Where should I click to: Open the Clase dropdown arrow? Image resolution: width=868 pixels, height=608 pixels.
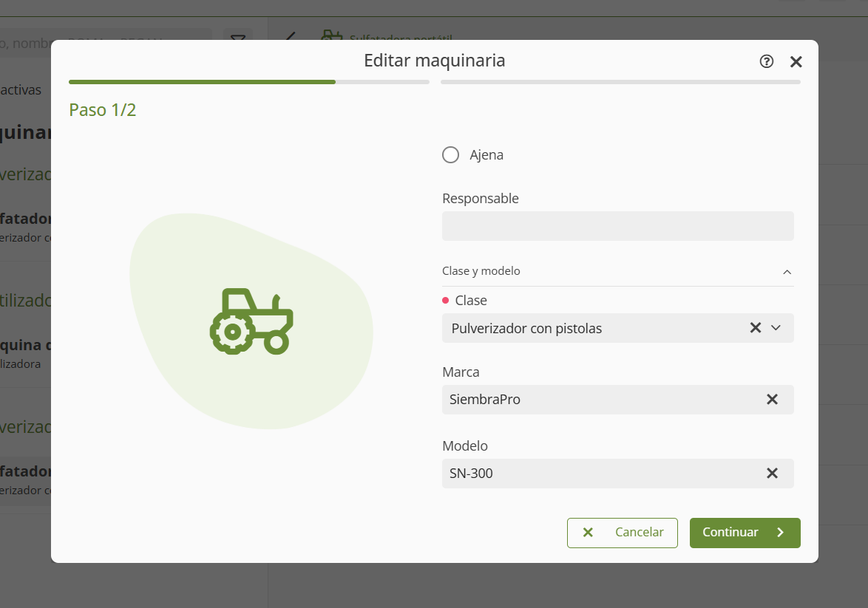[x=776, y=328]
